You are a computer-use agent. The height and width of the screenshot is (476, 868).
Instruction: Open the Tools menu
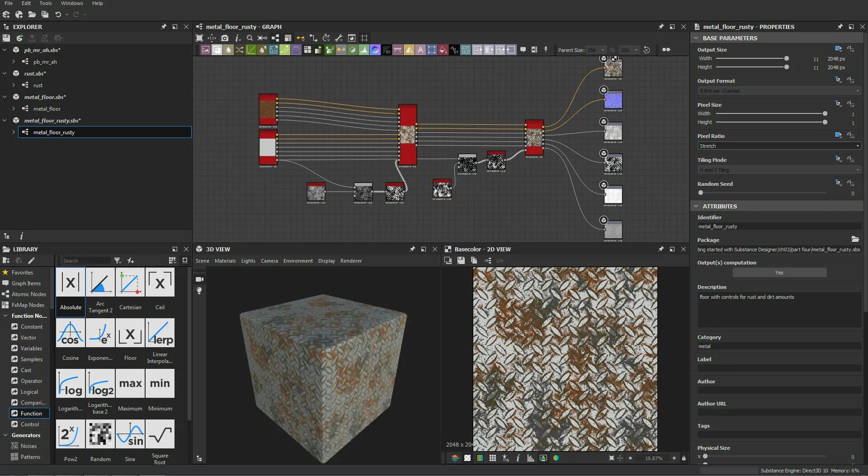pos(45,3)
